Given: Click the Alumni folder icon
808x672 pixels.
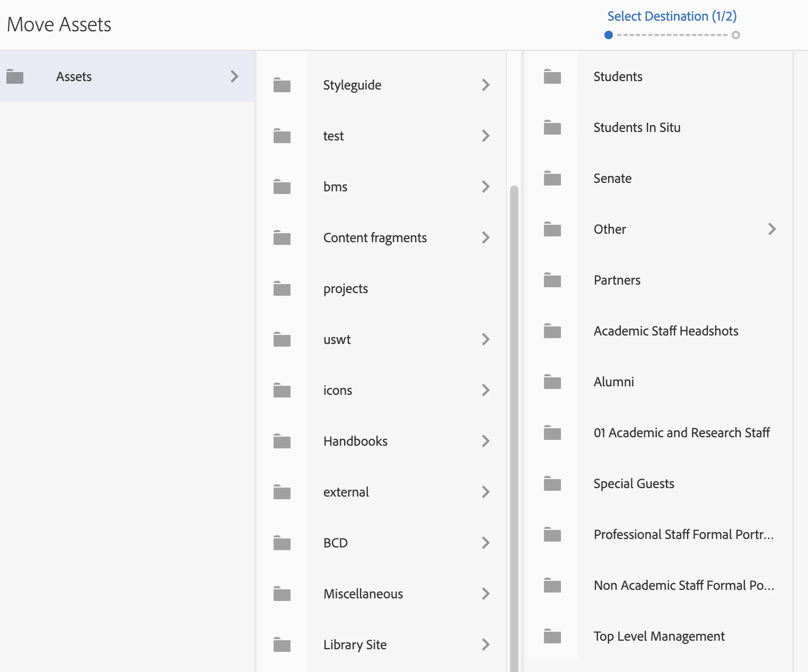Looking at the screenshot, I should coord(552,382).
